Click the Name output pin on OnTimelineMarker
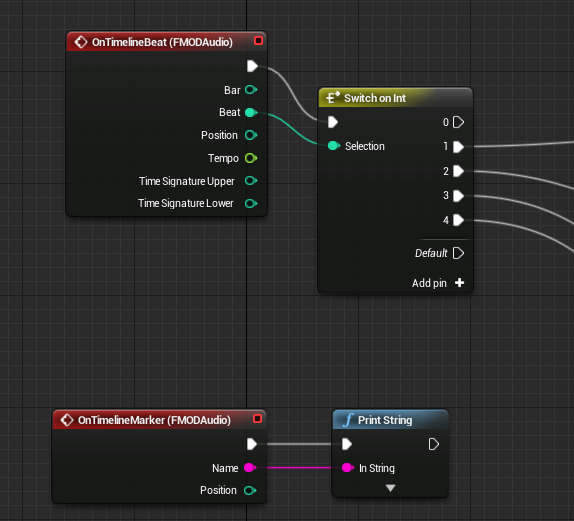 [250, 468]
